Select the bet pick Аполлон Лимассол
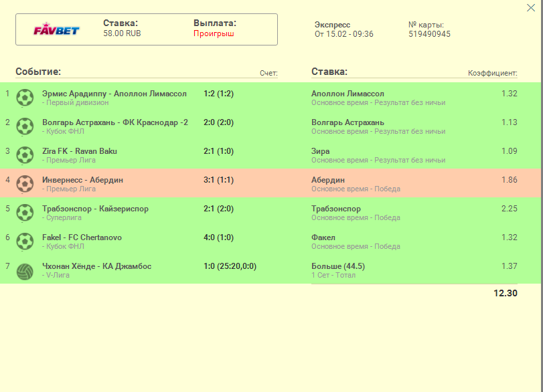543x392 pixels. (347, 94)
